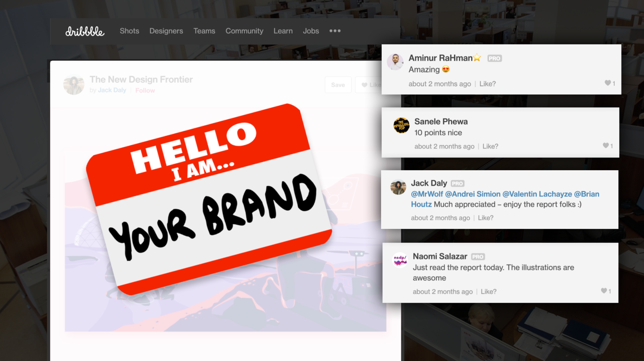Click the PRO badge next to Aminur RaHman
The width and height of the screenshot is (644, 361).
point(495,58)
